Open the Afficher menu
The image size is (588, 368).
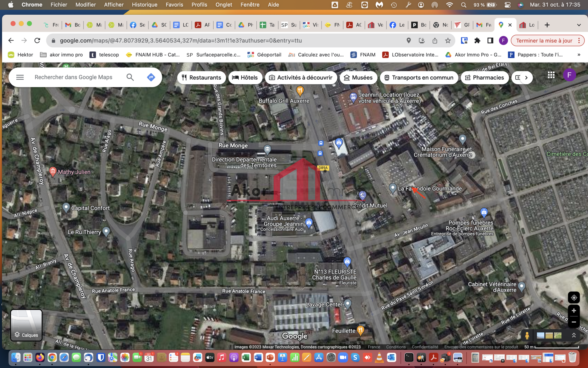click(x=114, y=5)
